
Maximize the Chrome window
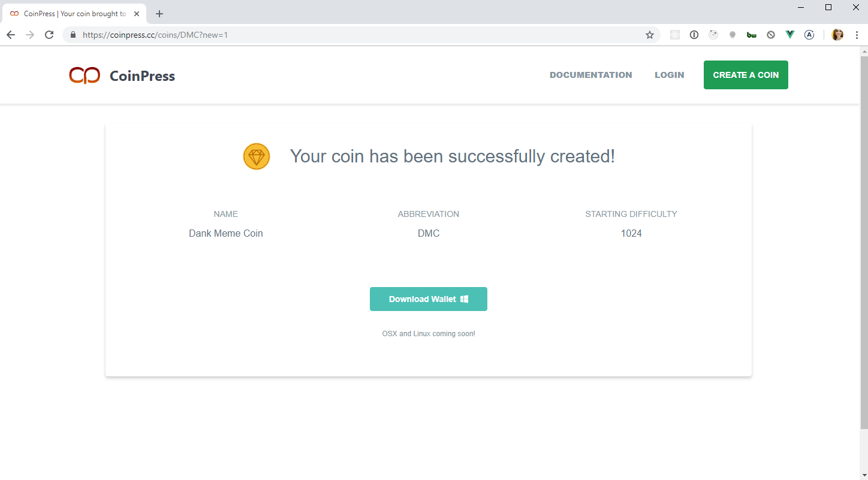(828, 7)
